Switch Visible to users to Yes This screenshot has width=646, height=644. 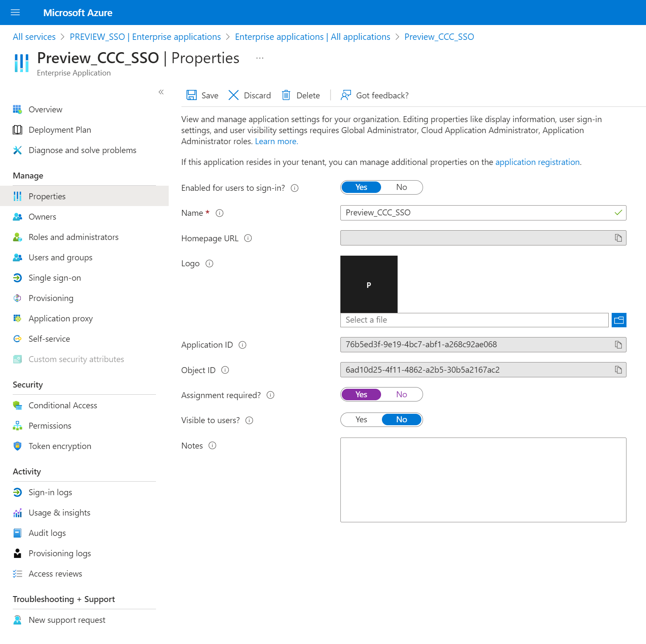361,420
